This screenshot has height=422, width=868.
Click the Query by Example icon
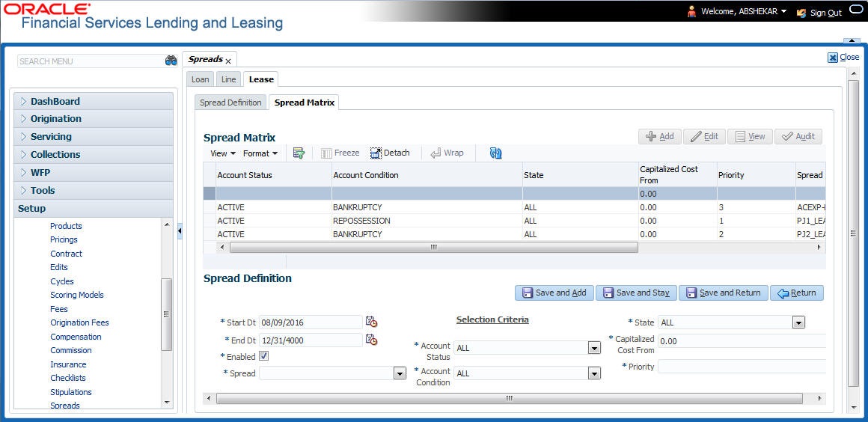[299, 153]
